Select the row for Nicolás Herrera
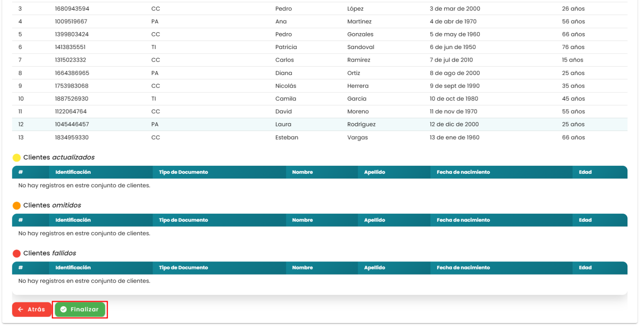The image size is (644, 330). (320, 86)
